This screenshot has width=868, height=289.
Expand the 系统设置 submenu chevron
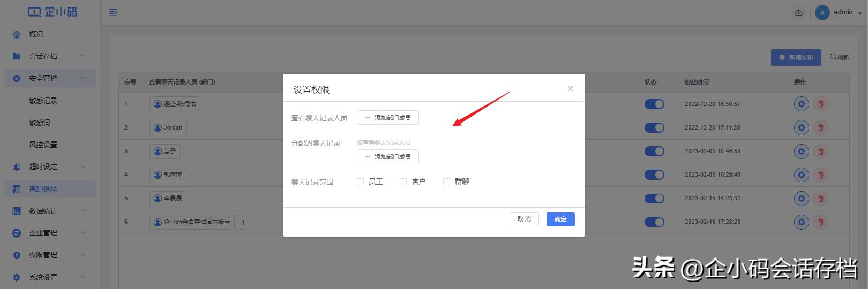83,277
